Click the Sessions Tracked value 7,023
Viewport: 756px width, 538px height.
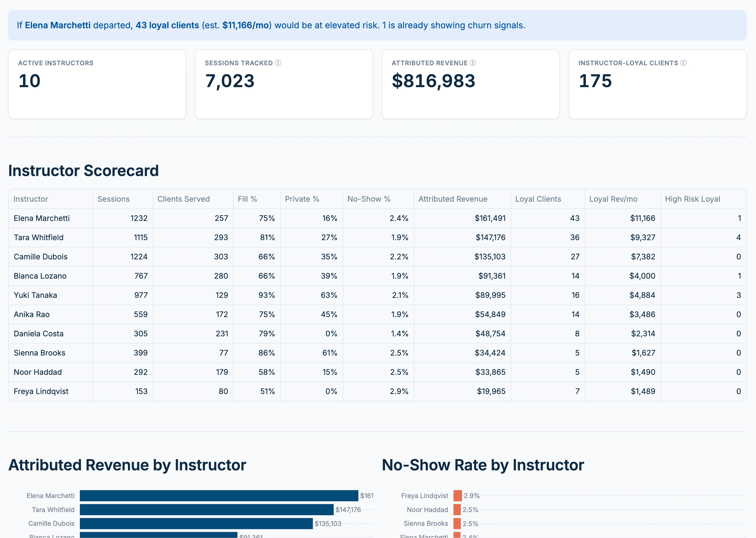point(230,81)
